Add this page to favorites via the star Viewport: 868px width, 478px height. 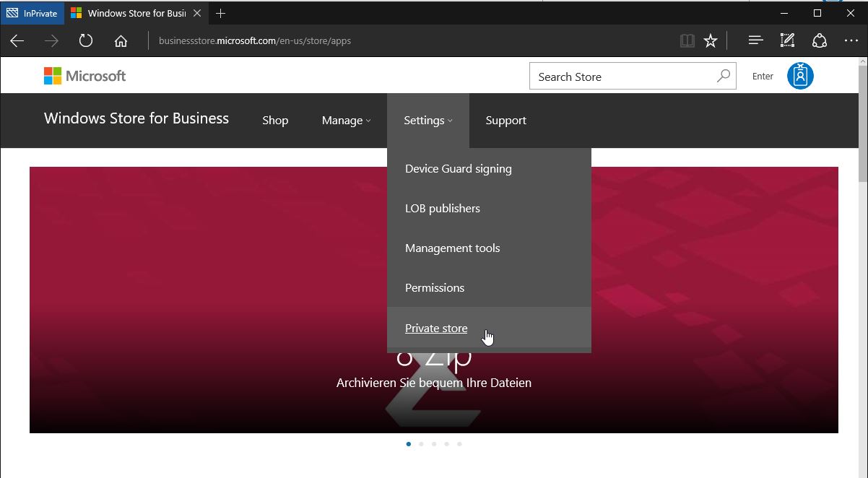point(711,40)
